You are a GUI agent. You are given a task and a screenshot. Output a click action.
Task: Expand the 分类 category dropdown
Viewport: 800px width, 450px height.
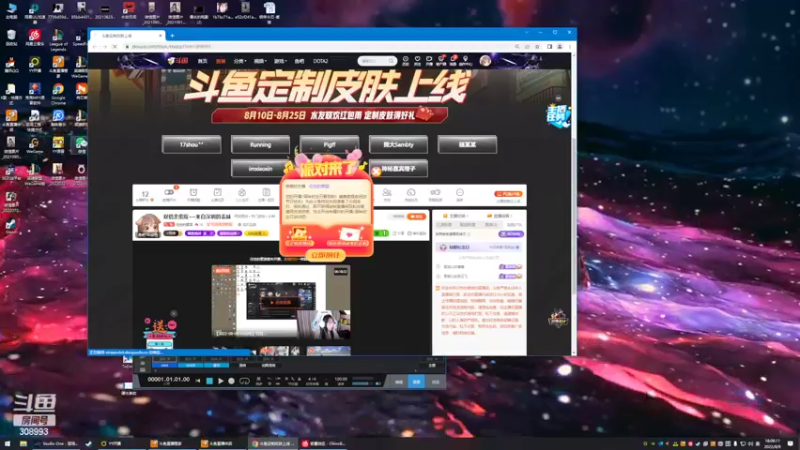[x=240, y=61]
